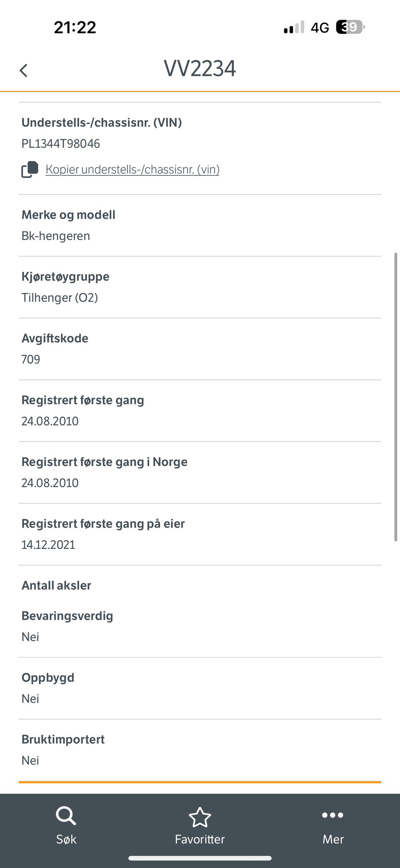Tap the Søk magnifier icon
The height and width of the screenshot is (868, 400).
(x=66, y=815)
